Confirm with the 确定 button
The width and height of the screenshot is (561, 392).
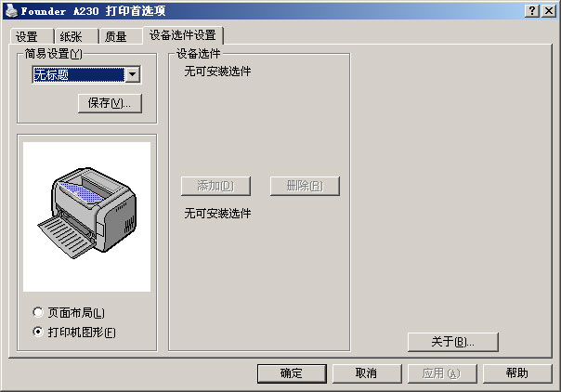(x=292, y=373)
